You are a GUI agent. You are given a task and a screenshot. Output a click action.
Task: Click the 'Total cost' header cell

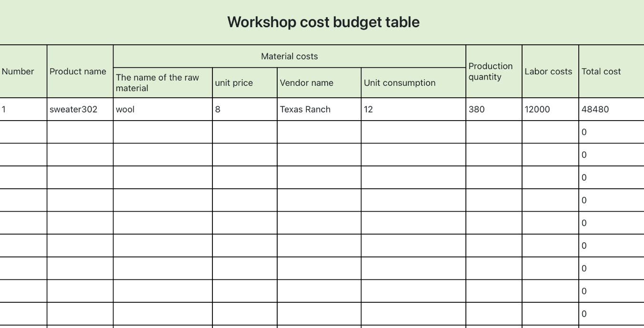click(x=611, y=72)
